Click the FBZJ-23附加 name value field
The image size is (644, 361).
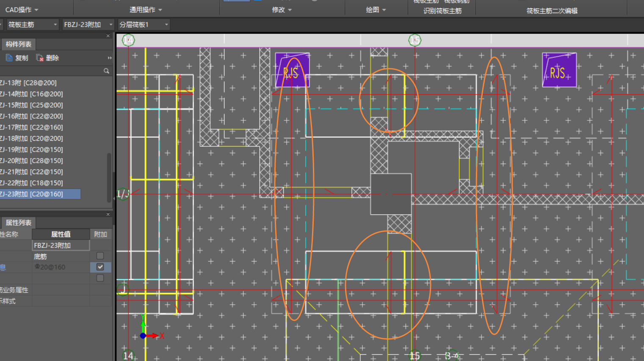point(61,245)
